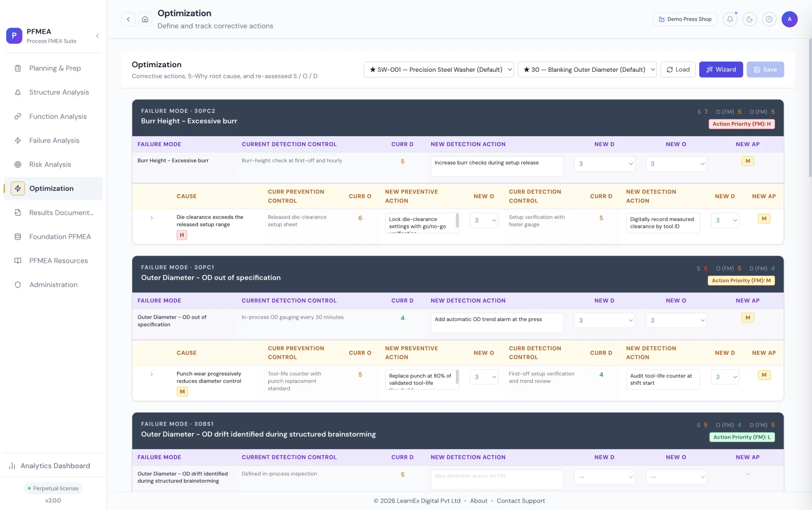The width and height of the screenshot is (812, 510).
Task: Click the Failure Analysis lightning icon
Action: [18, 140]
